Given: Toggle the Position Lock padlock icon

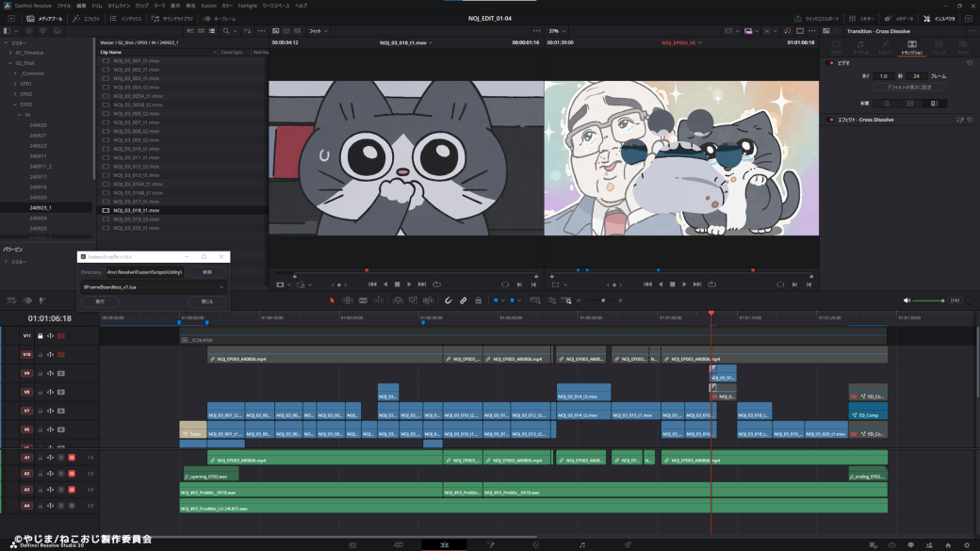Looking at the screenshot, I should tap(478, 300).
